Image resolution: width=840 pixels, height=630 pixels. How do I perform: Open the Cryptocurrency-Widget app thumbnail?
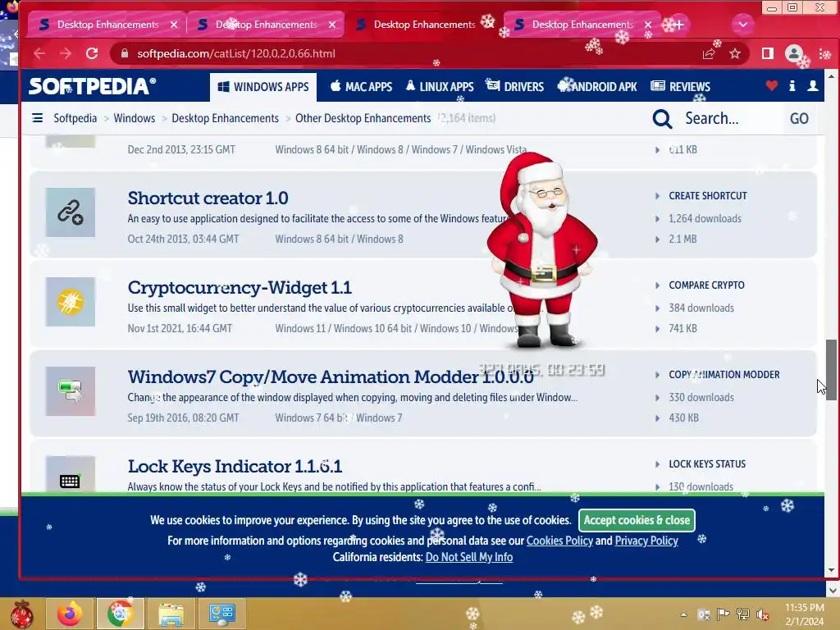coord(71,302)
